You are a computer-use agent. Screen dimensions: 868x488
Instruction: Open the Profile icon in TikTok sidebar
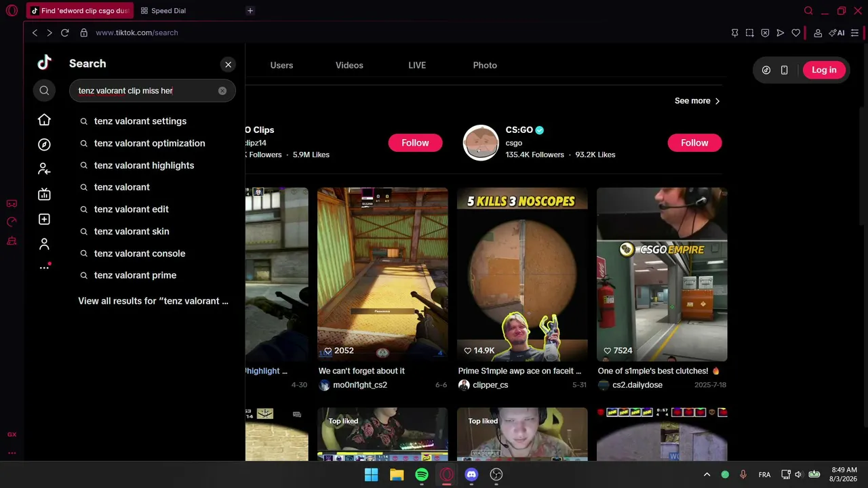point(44,244)
